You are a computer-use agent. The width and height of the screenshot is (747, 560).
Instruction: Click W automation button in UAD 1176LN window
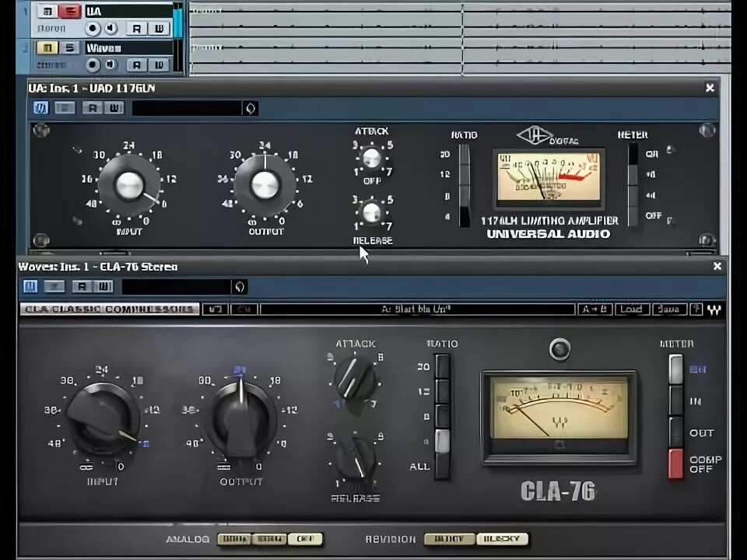114,108
